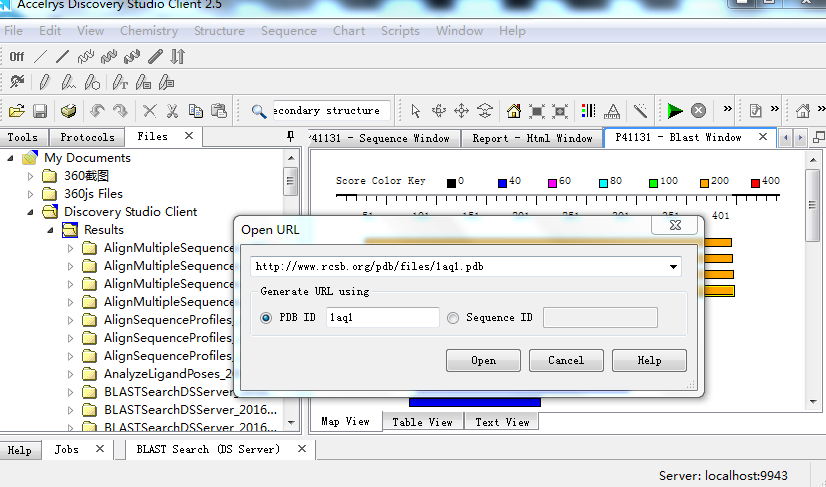Close the Jobs panel tab
Viewport: 826px width, 487px height.
coord(100,449)
